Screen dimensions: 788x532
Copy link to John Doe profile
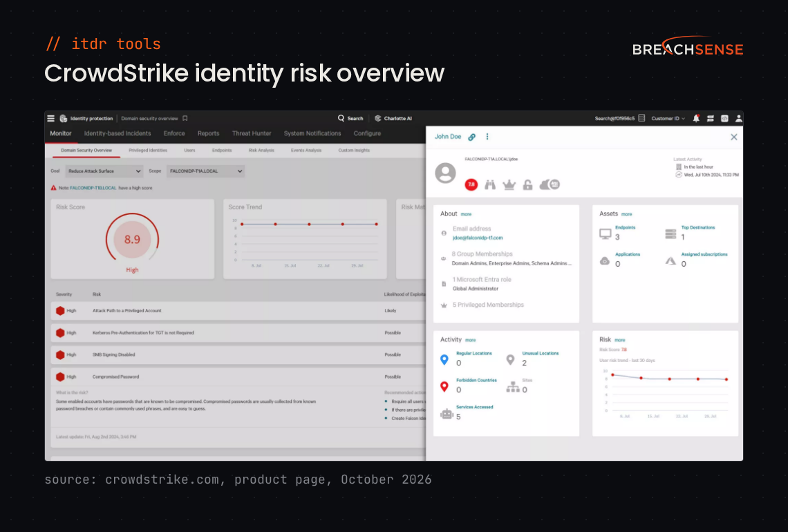tap(472, 137)
